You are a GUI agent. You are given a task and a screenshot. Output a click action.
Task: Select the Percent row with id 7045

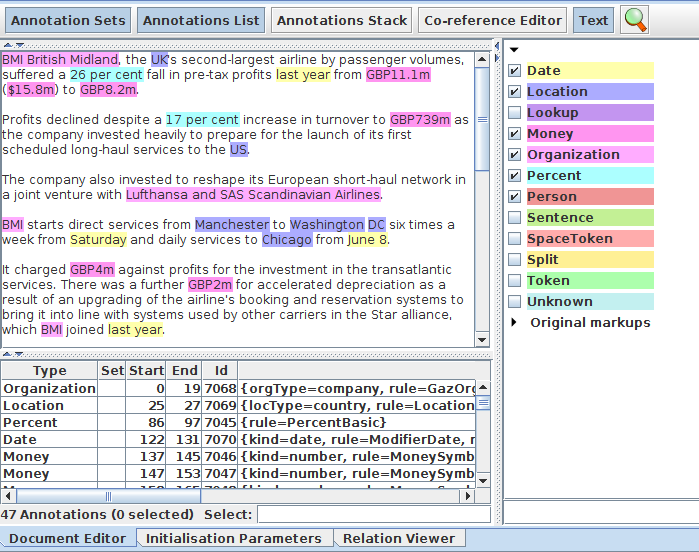[238, 422]
